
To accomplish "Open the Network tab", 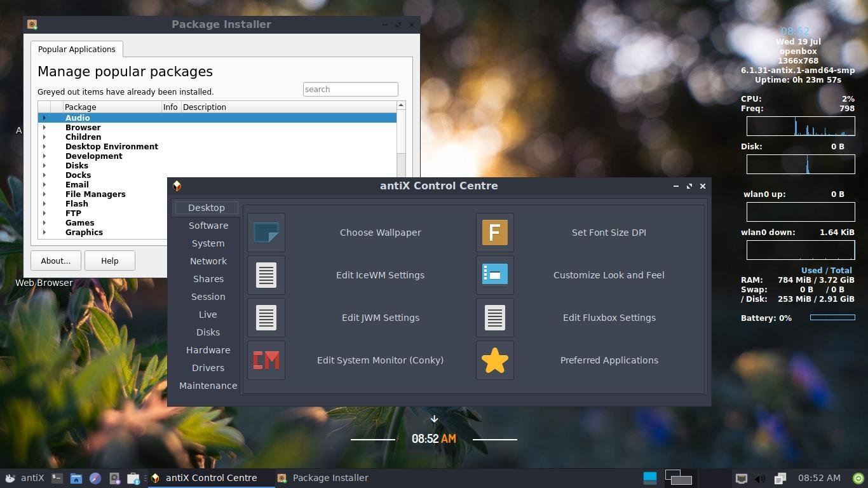I will [208, 261].
